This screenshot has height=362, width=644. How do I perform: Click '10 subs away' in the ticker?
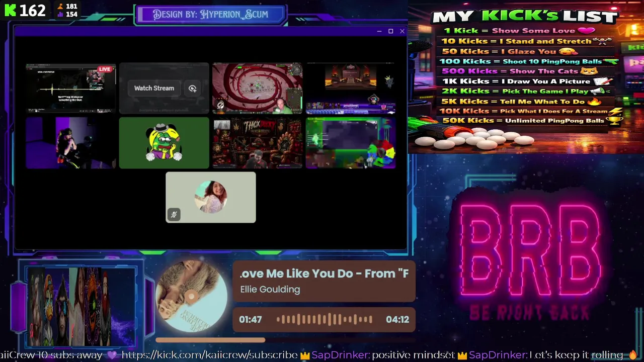click(70, 355)
